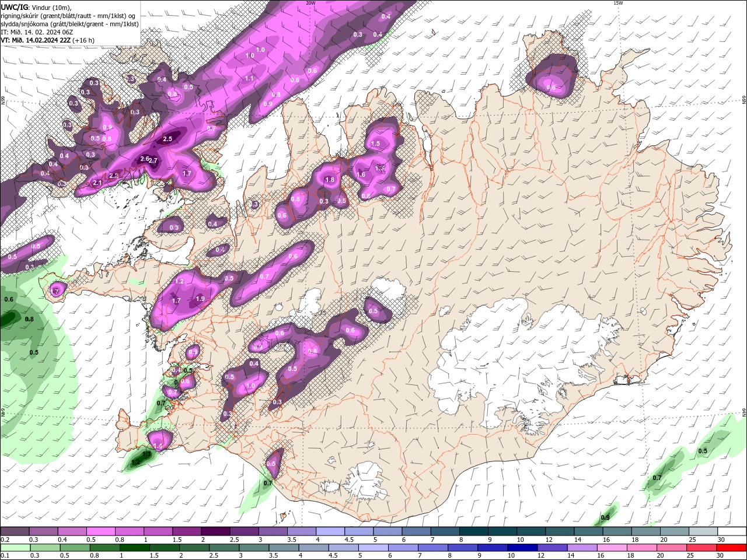Click the 1.9 snowfall value on Snæfellsnes
Screen dimensions: 747x560
coord(200,299)
